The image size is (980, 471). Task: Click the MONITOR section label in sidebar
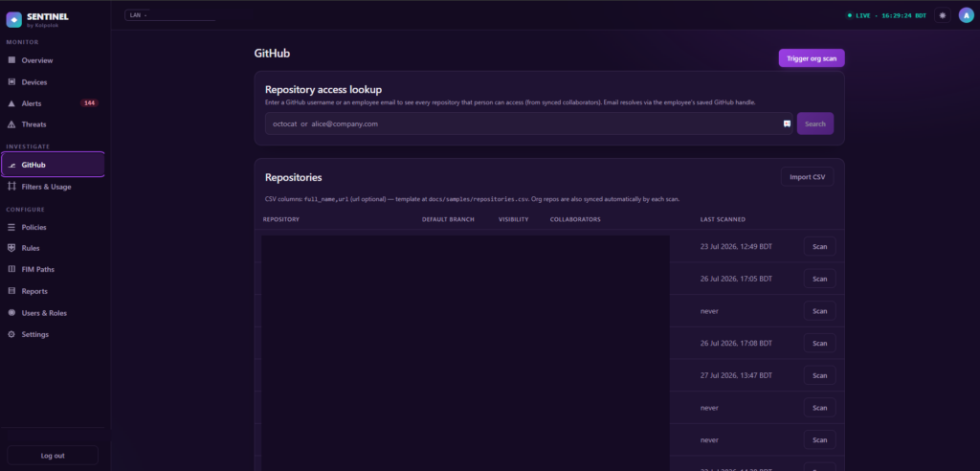(x=23, y=42)
